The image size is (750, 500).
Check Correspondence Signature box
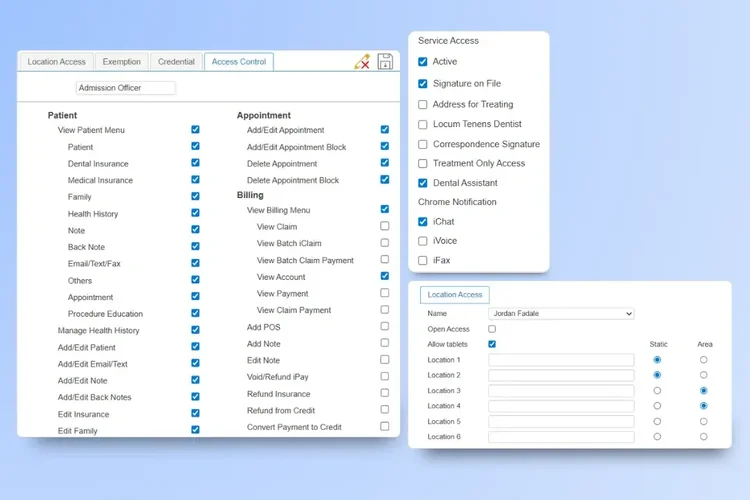coord(422,144)
